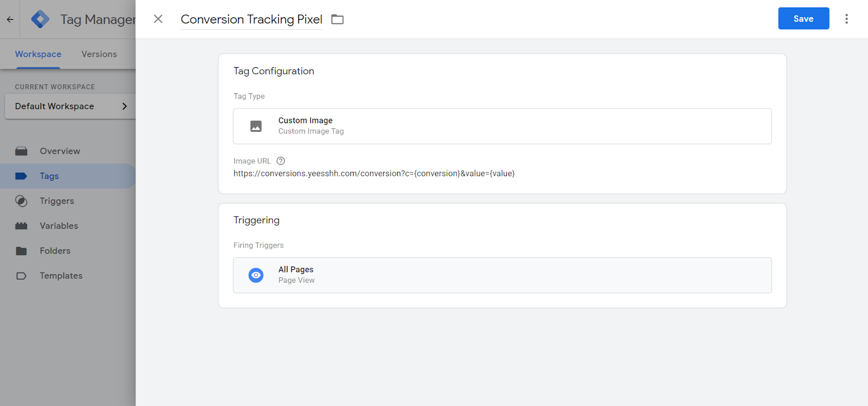Expand the Default Workspace chevron

pos(124,106)
